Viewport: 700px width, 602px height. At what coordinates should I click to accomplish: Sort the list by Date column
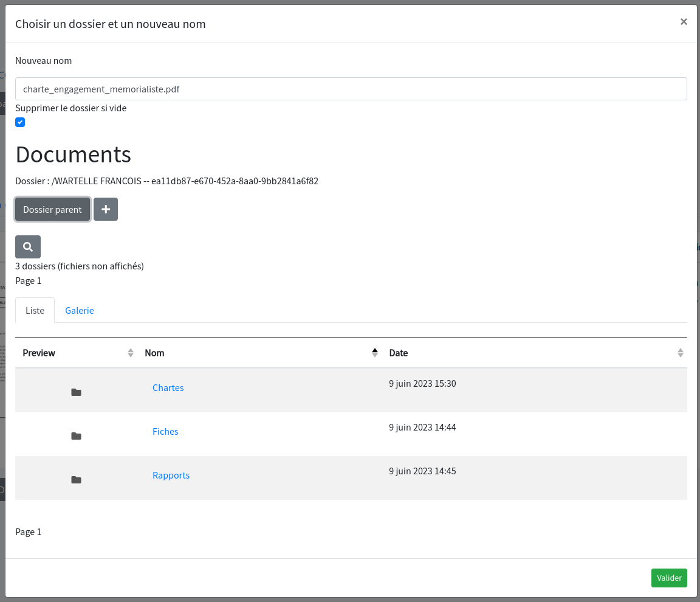tap(680, 353)
